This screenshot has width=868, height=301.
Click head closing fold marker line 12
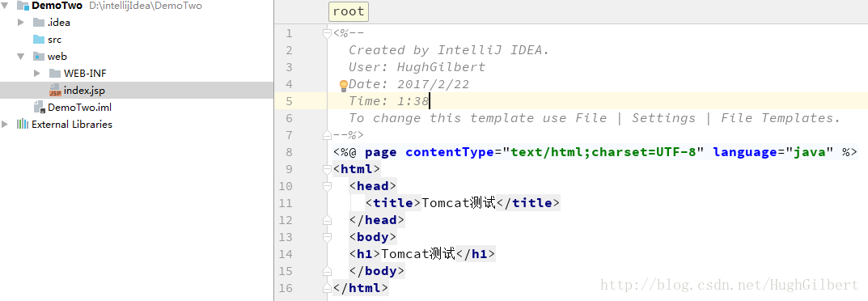pos(327,220)
